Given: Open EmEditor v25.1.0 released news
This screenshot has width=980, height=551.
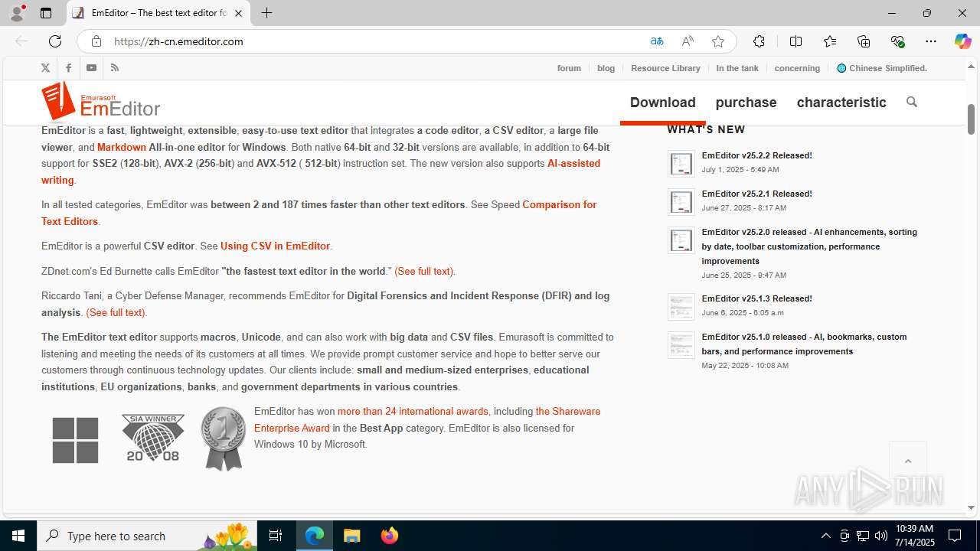Looking at the screenshot, I should tap(804, 344).
